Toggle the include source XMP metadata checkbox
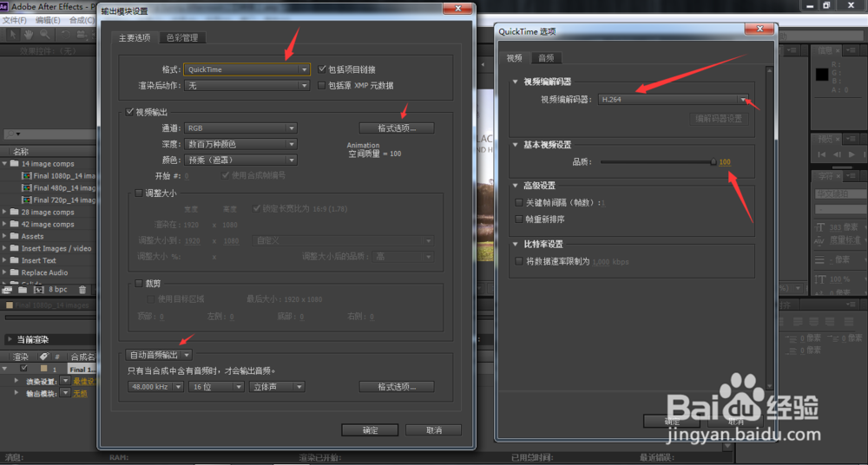 tap(322, 85)
